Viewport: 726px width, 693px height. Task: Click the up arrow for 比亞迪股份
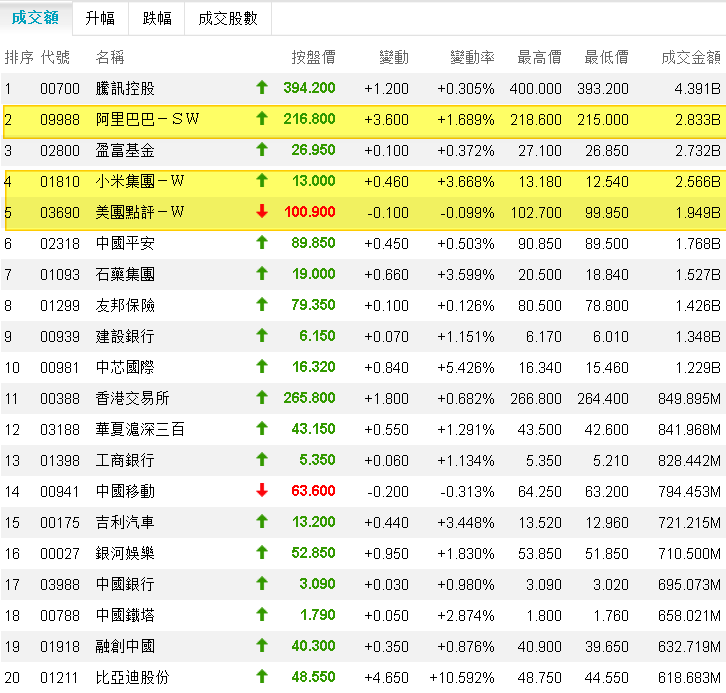tap(262, 676)
